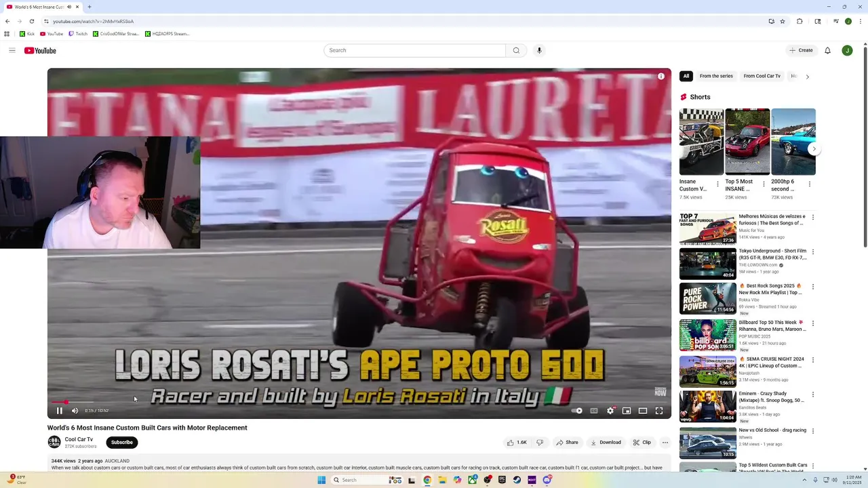Open a new tab with the plus button

coord(89,7)
